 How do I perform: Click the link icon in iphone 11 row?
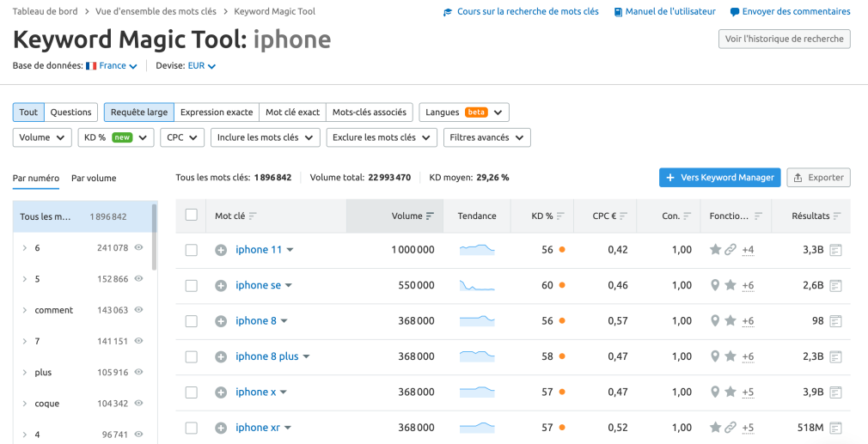click(x=730, y=250)
